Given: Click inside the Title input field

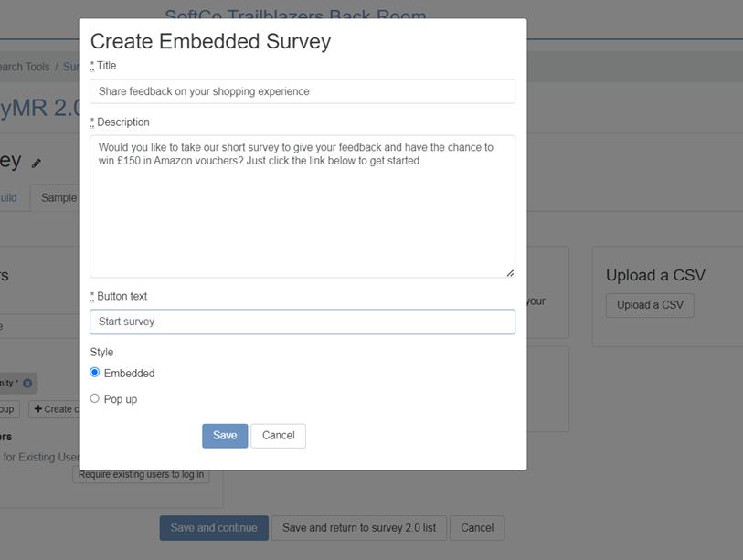Looking at the screenshot, I should (x=302, y=91).
